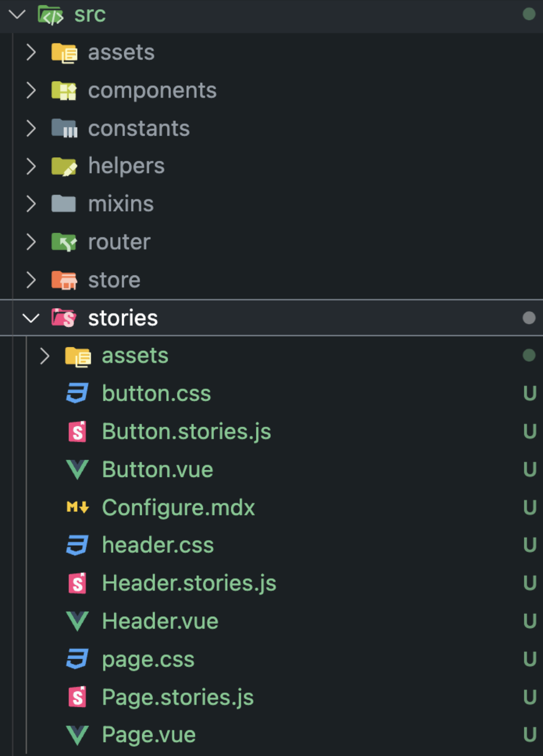Click the Storybook icon beside Page.stories.js
Viewport: 543px width, 756px height.
click(77, 697)
